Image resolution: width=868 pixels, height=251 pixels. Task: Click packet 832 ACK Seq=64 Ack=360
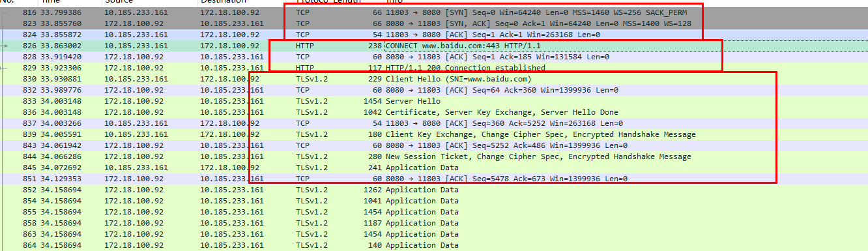434,90
